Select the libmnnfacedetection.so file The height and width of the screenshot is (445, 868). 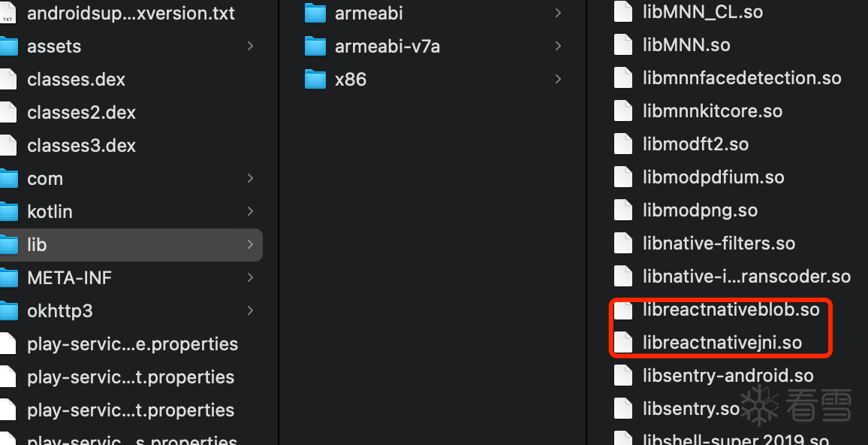click(x=742, y=78)
